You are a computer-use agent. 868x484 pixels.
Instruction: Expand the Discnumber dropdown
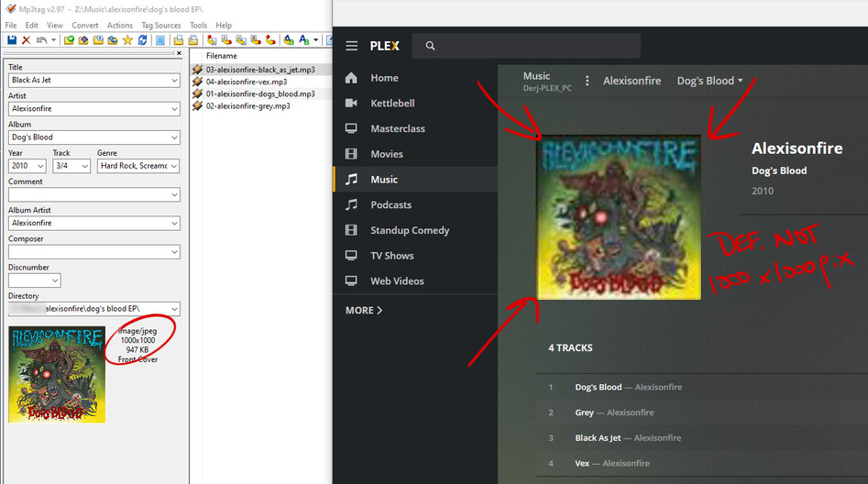[55, 280]
